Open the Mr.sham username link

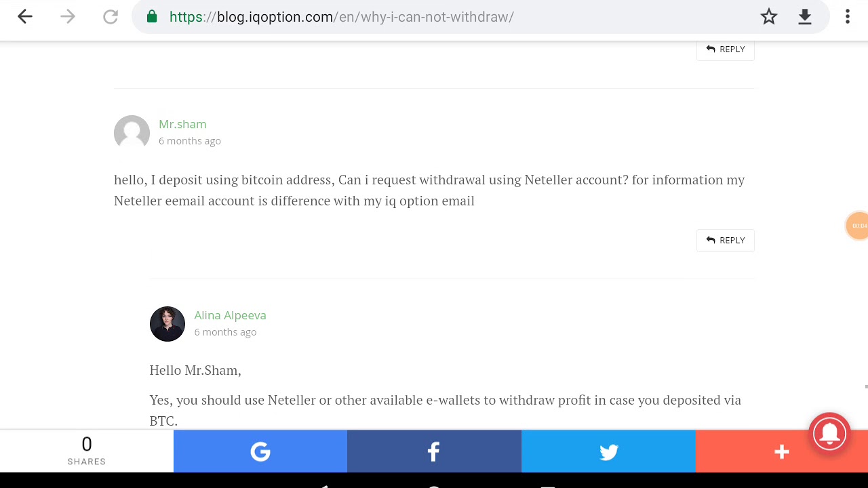click(182, 124)
